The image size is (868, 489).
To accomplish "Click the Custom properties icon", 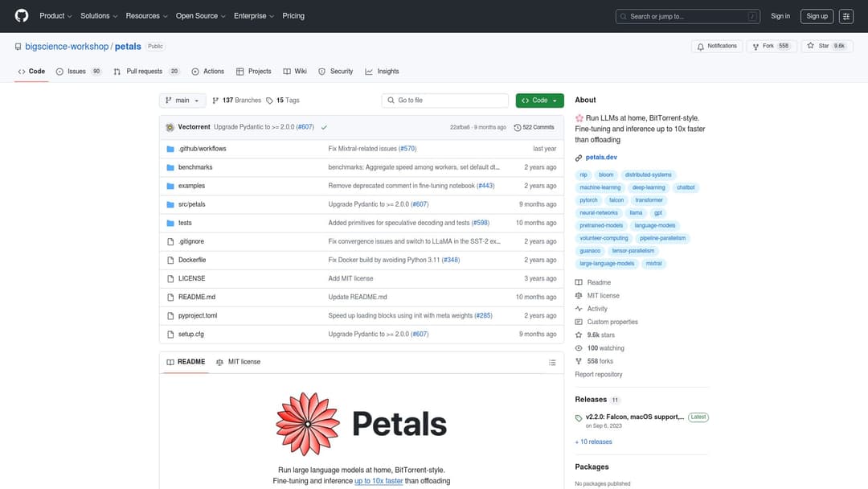I will [579, 322].
